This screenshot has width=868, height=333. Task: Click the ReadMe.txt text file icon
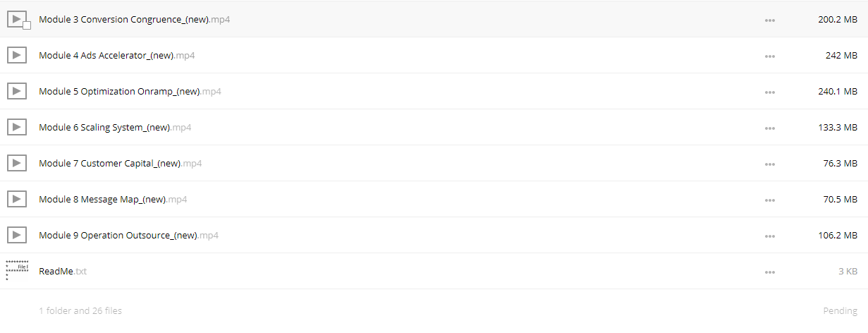[17, 270]
